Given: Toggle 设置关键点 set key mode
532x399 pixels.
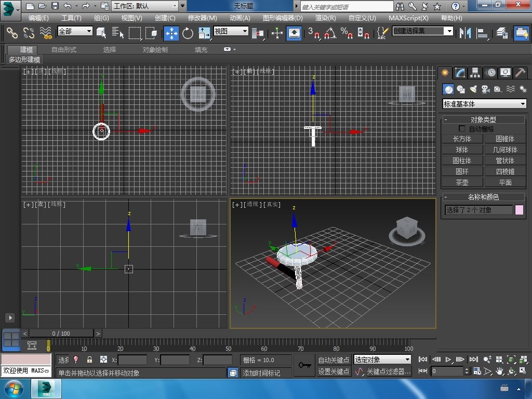Looking at the screenshot, I should tap(334, 371).
